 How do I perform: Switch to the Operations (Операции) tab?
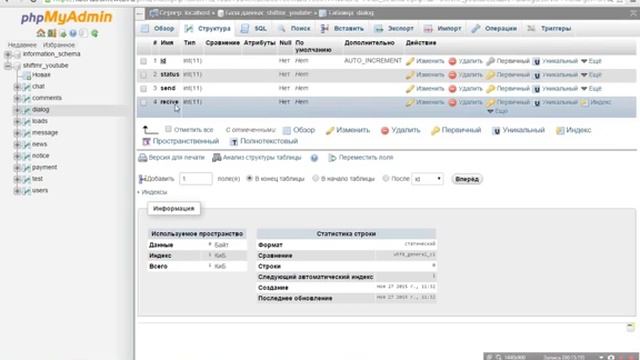tap(494, 29)
